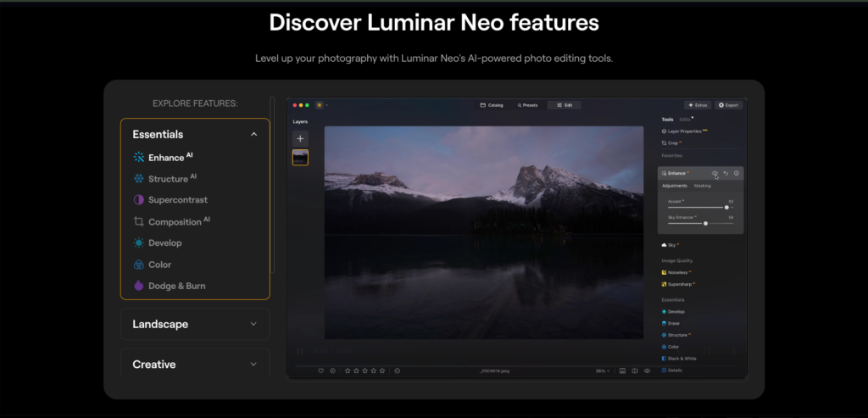Click the filmstrip view icon next to zoom
The image size is (868, 418).
click(622, 371)
